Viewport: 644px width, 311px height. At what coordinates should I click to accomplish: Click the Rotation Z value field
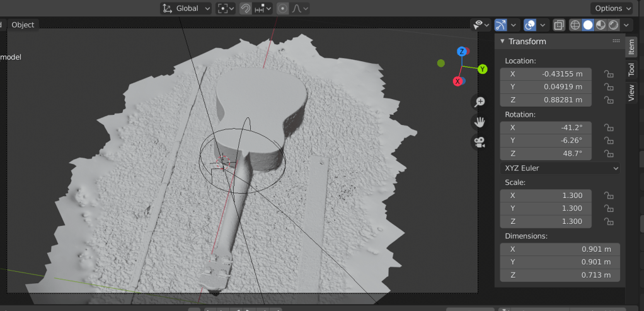(x=546, y=153)
